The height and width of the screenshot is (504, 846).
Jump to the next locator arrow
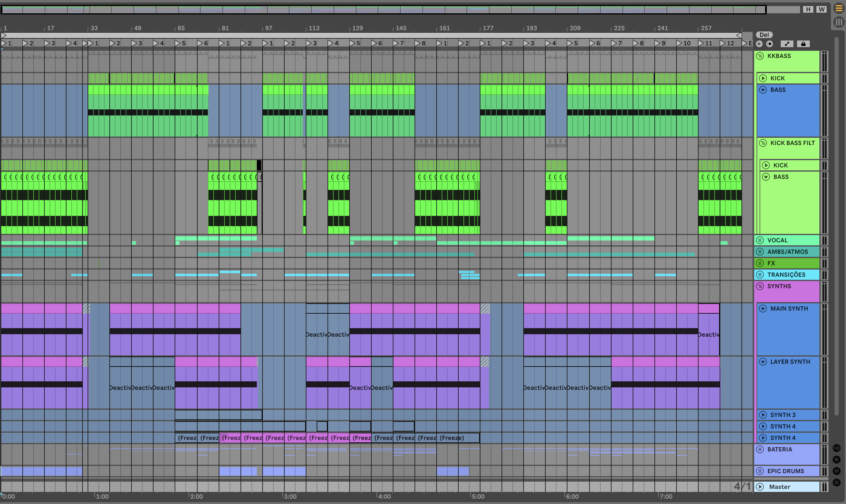click(x=770, y=44)
